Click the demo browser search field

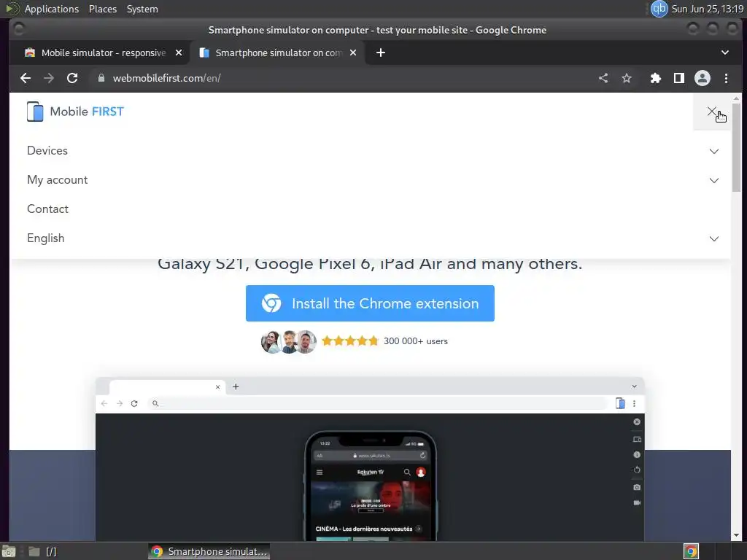coord(377,403)
